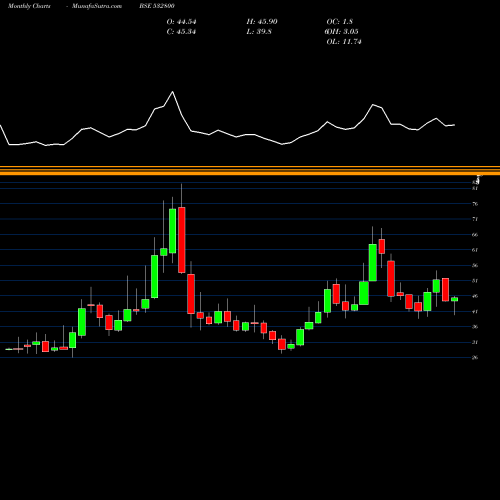Select the high value "H: 45.90"
The width and height of the screenshot is (500, 500).
pos(262,22)
